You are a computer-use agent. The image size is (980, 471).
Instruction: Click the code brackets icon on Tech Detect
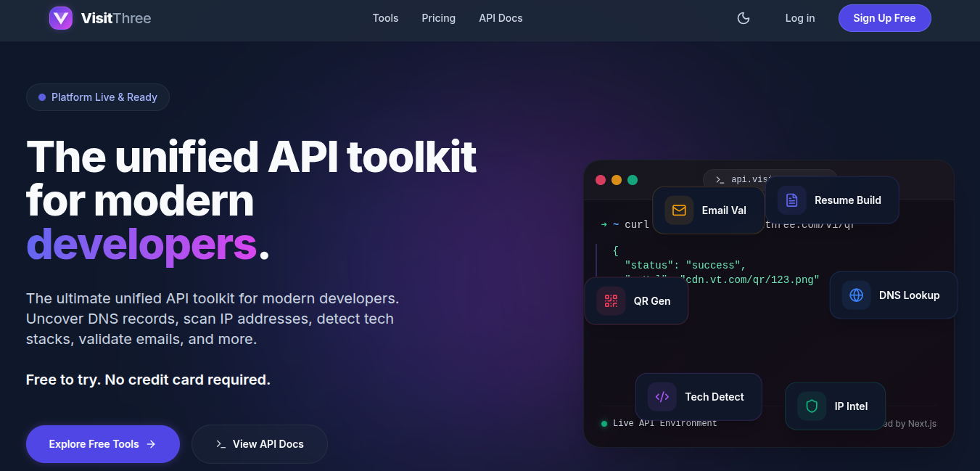[662, 397]
